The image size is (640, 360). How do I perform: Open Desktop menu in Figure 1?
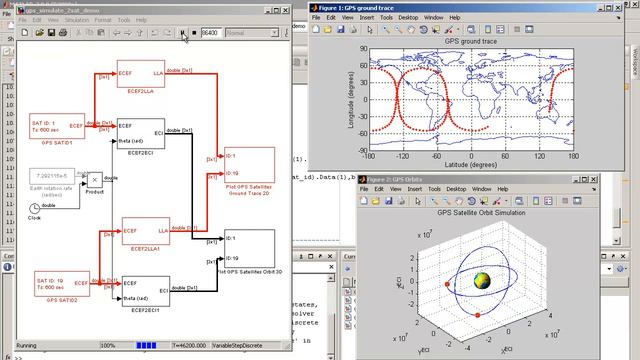[x=408, y=18]
